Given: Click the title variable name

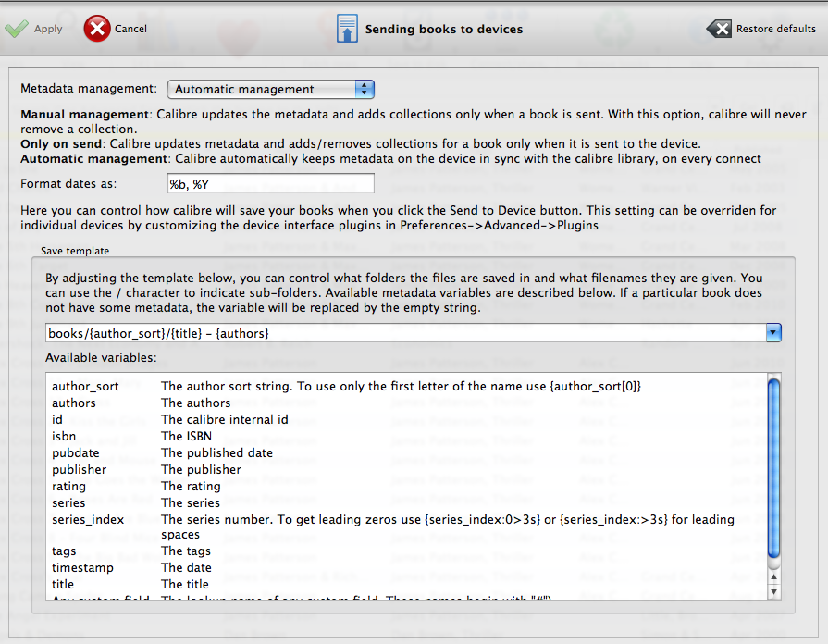Looking at the screenshot, I should (x=62, y=584).
